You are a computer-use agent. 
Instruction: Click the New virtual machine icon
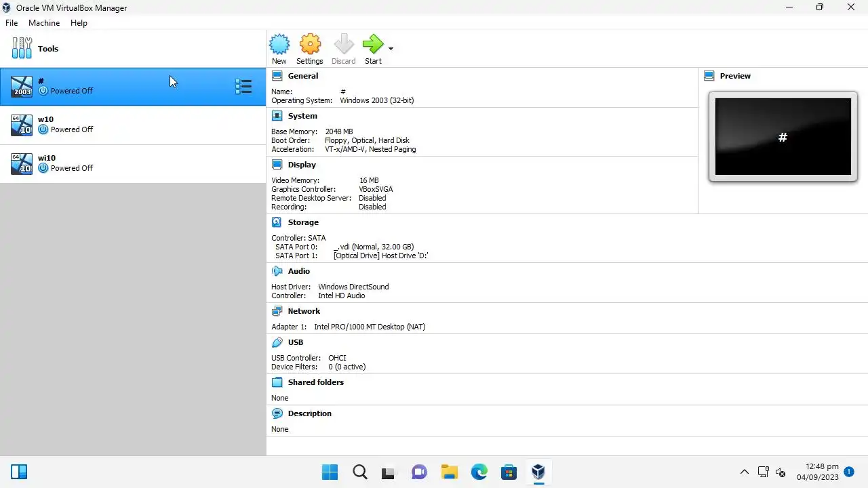click(279, 45)
